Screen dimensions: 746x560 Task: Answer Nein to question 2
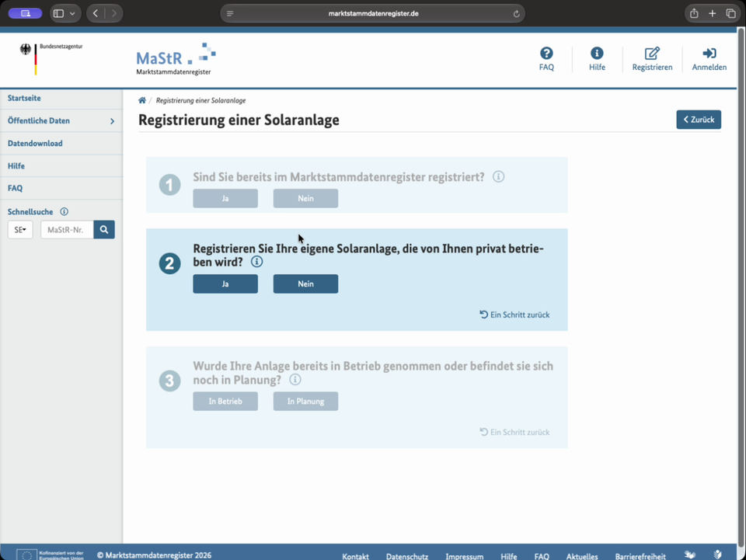coord(305,283)
